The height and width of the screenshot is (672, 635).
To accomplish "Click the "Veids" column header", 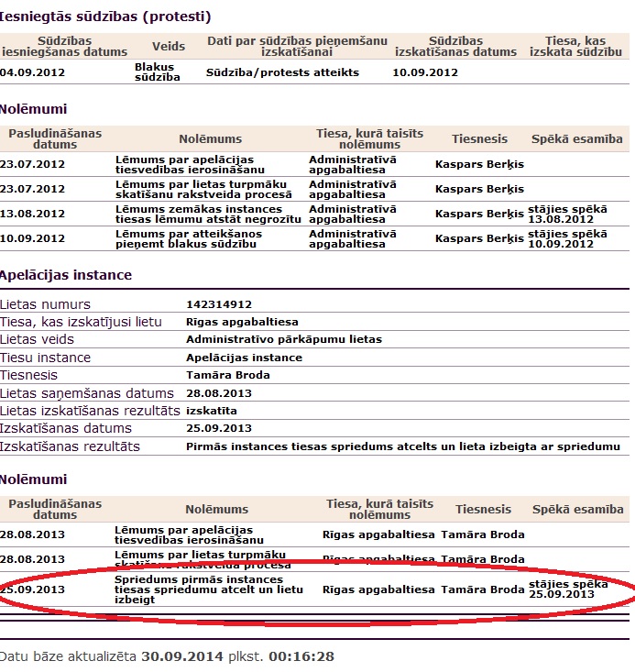I will (167, 46).
